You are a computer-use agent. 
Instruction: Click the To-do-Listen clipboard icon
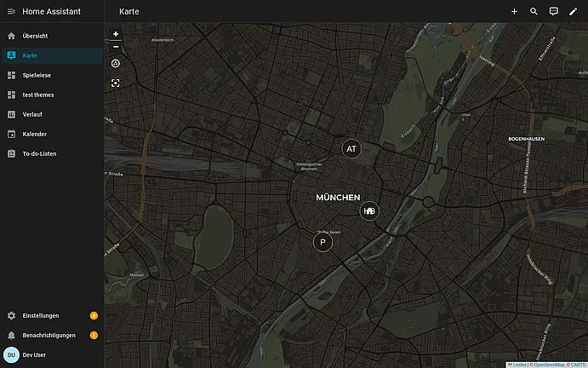coord(12,153)
